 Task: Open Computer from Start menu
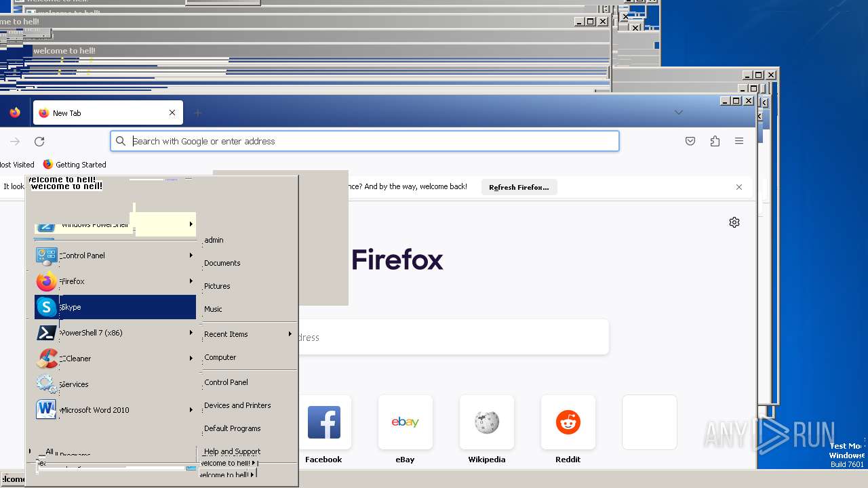220,357
